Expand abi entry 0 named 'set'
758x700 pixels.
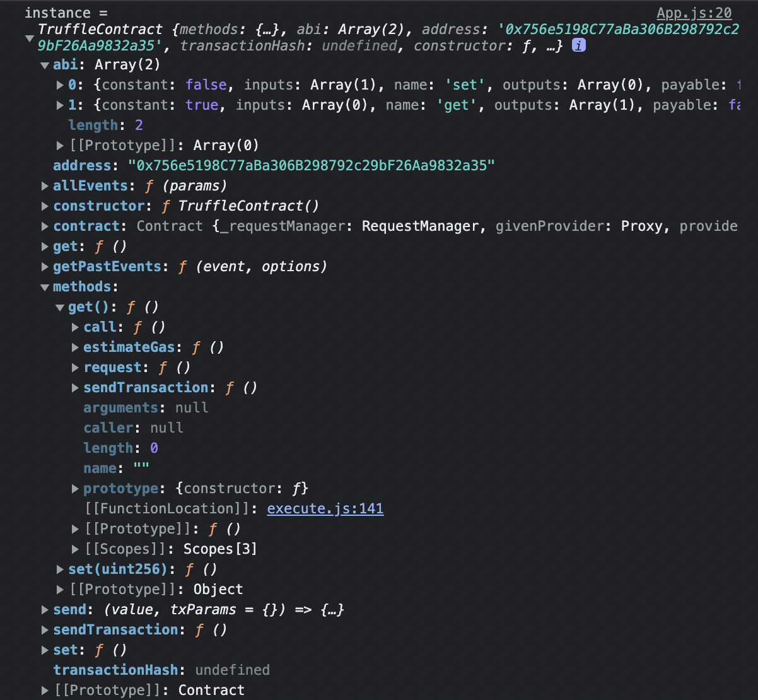tap(61, 85)
